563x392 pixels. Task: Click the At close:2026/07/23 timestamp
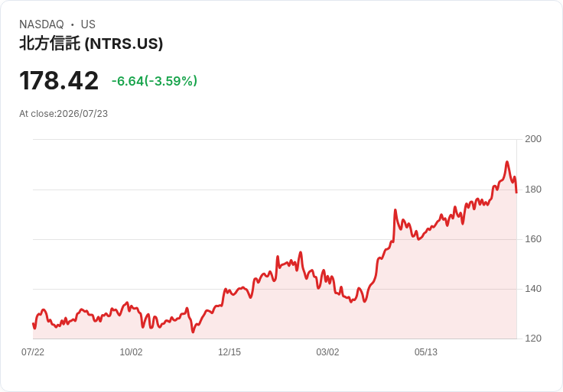[63, 114]
